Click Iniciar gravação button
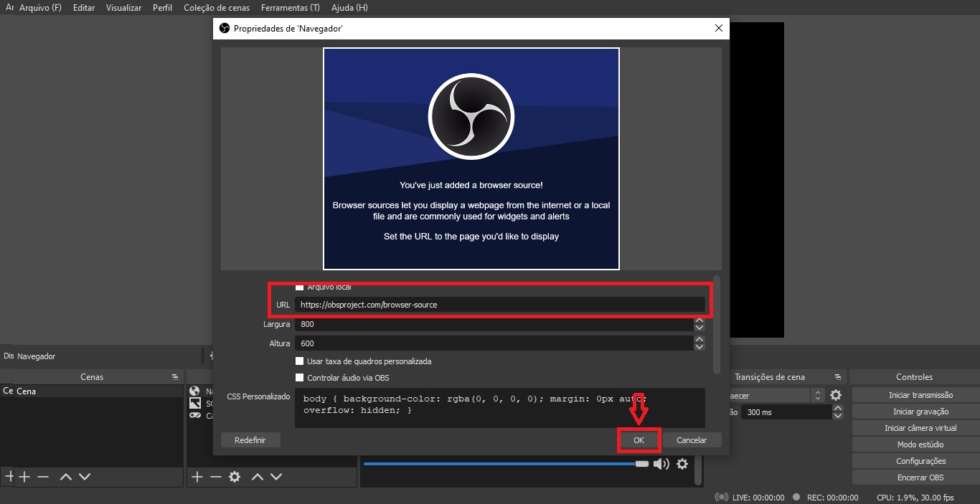This screenshot has height=504, width=980. click(920, 412)
